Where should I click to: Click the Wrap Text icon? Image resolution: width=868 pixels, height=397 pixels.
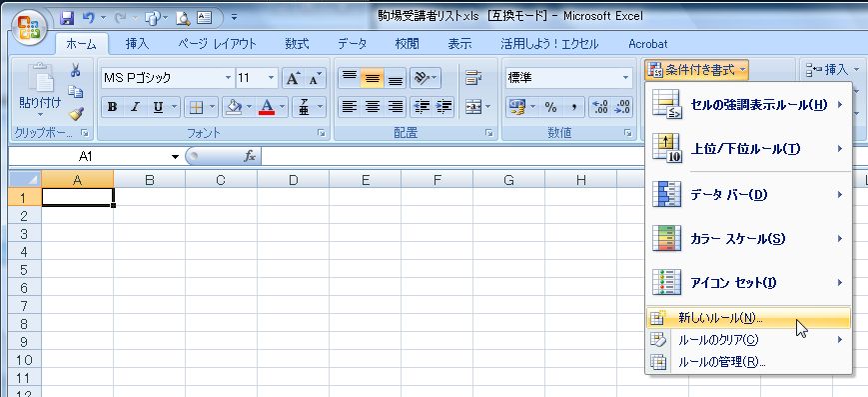pyautogui.click(x=472, y=79)
